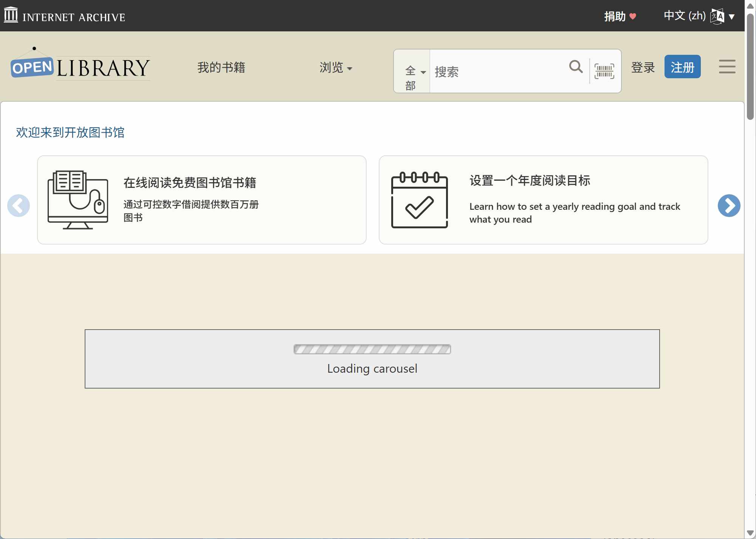Click the scrollbar up arrow
This screenshot has width=756, height=539.
[750, 6]
